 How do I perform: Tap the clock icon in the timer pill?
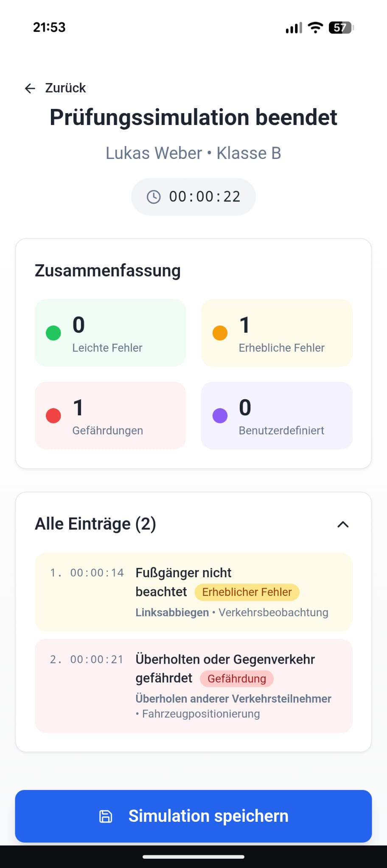click(154, 197)
